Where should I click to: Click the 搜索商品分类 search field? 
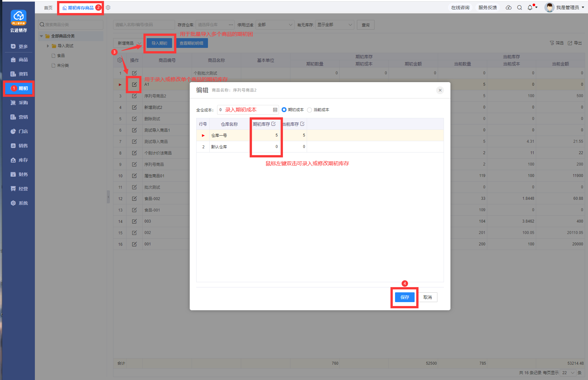(71, 25)
